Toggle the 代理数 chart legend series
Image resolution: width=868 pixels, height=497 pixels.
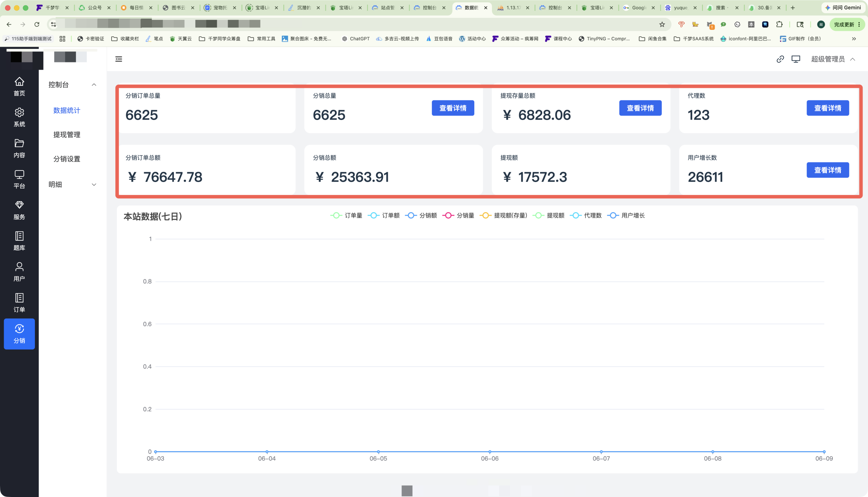pos(585,215)
